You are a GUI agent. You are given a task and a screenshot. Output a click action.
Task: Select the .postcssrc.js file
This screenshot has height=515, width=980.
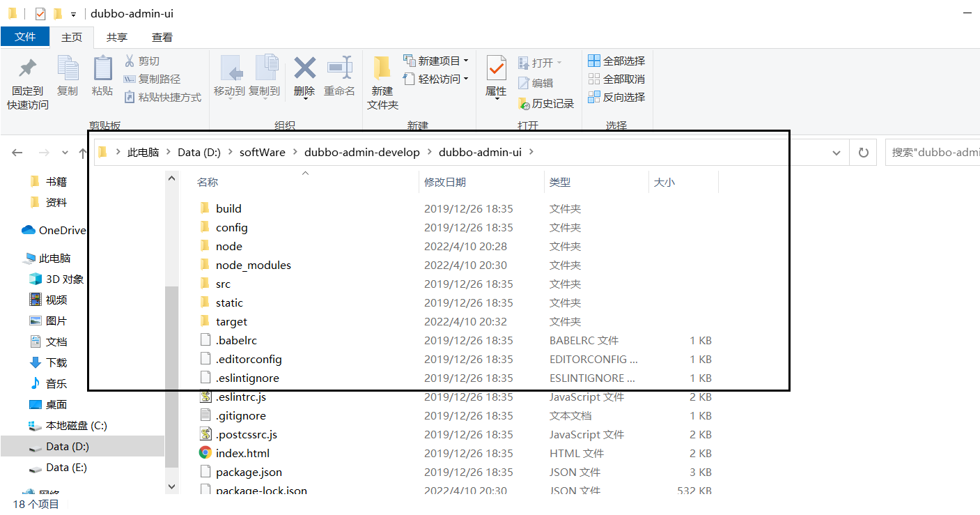[x=247, y=434]
